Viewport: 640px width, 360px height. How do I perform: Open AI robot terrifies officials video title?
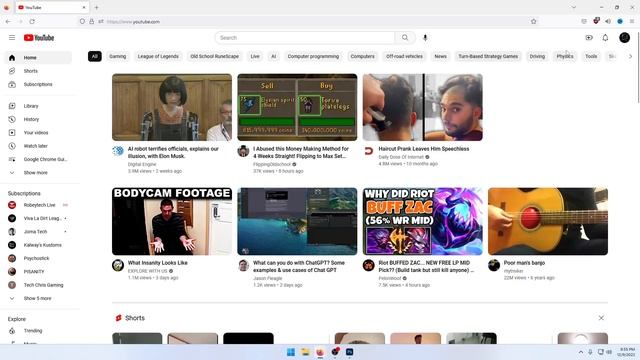(173, 152)
